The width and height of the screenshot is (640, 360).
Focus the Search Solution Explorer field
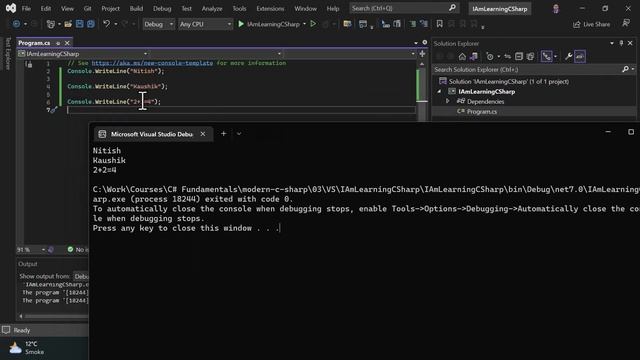point(527,69)
